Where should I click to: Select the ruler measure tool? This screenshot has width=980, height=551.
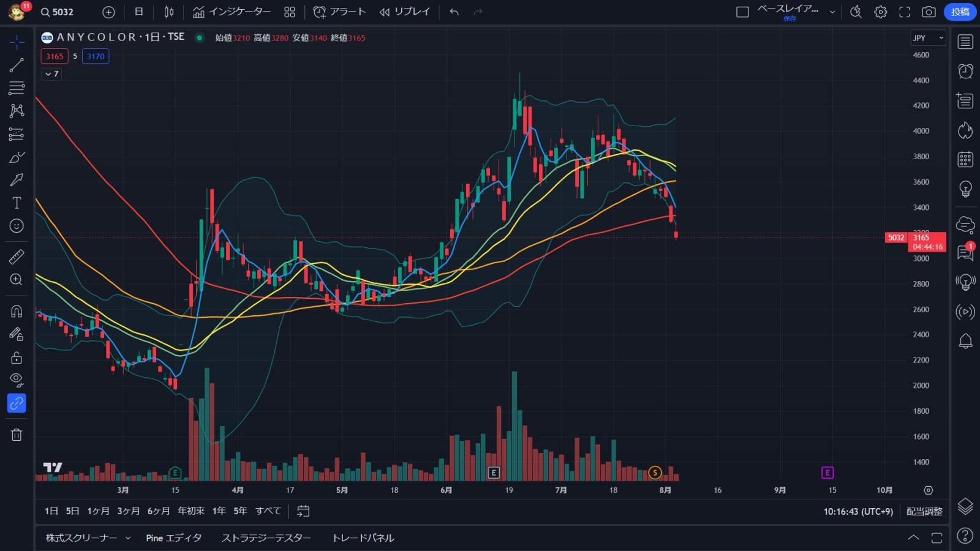pos(17,256)
